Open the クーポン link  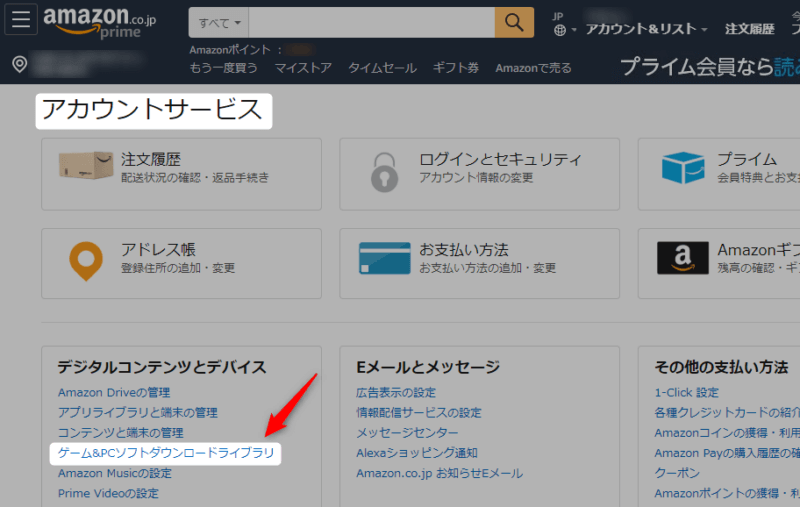[677, 473]
